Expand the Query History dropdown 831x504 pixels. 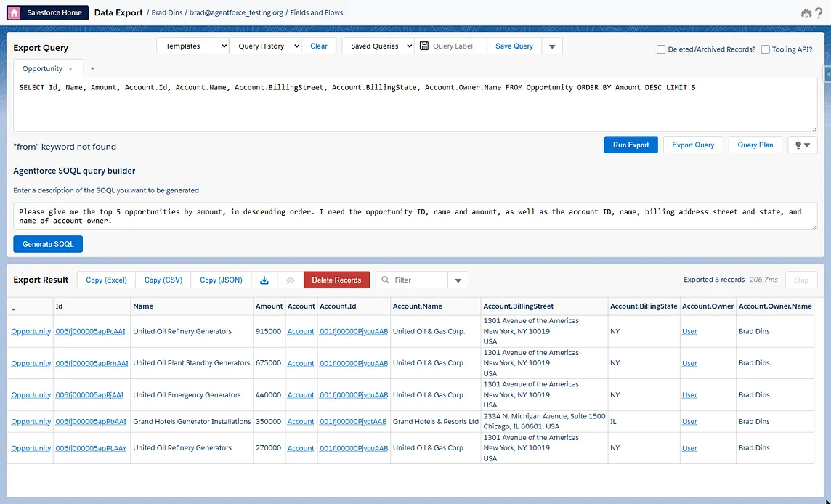[265, 46]
